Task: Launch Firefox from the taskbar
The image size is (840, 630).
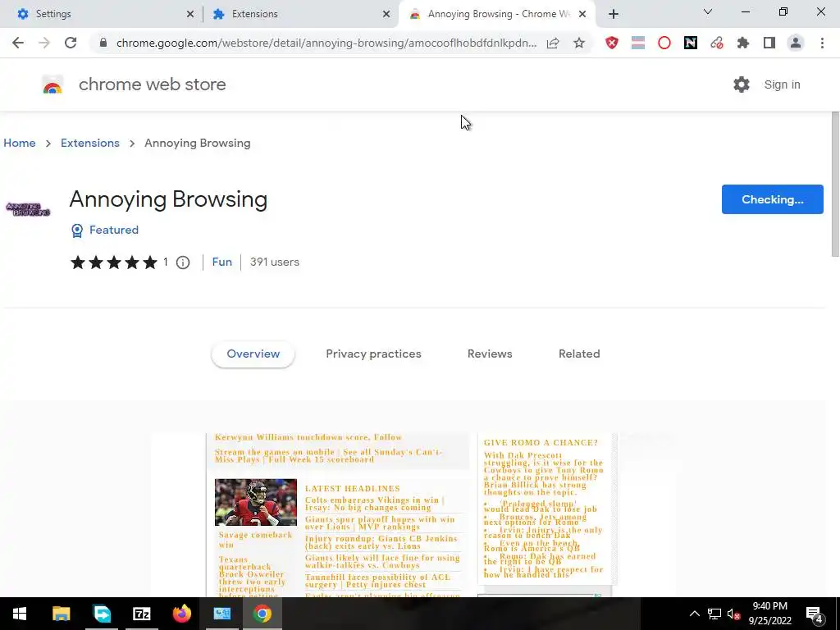Action: [181, 614]
